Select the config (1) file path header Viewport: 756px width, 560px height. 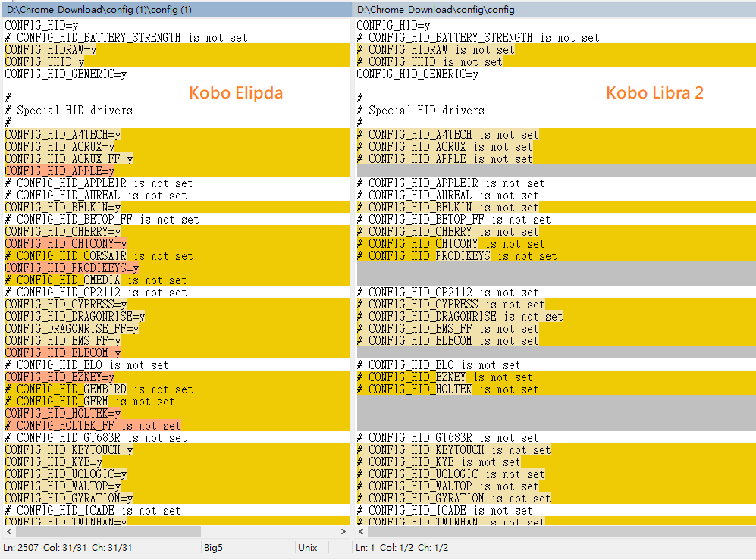(99, 10)
